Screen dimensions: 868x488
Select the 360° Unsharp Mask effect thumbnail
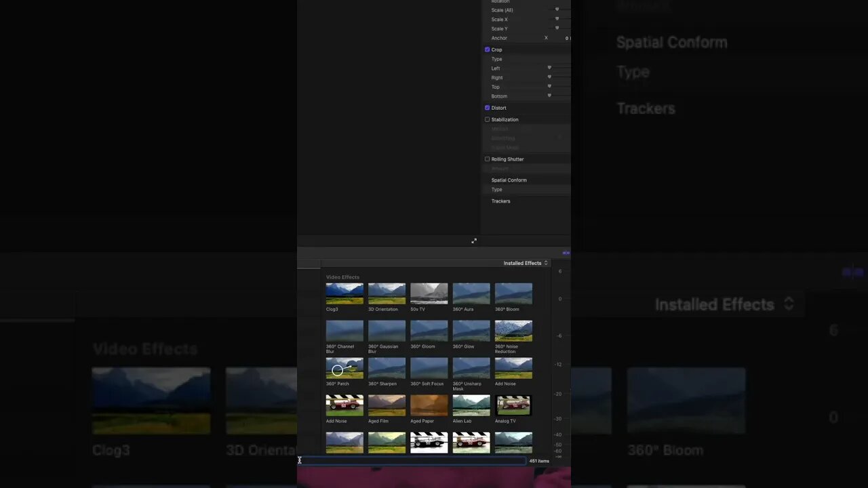coord(471,368)
